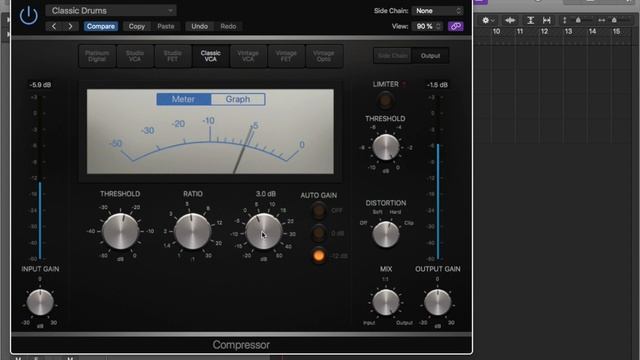This screenshot has height=360, width=640.
Task: Switch to the Side Chain panel view
Action: 392,56
